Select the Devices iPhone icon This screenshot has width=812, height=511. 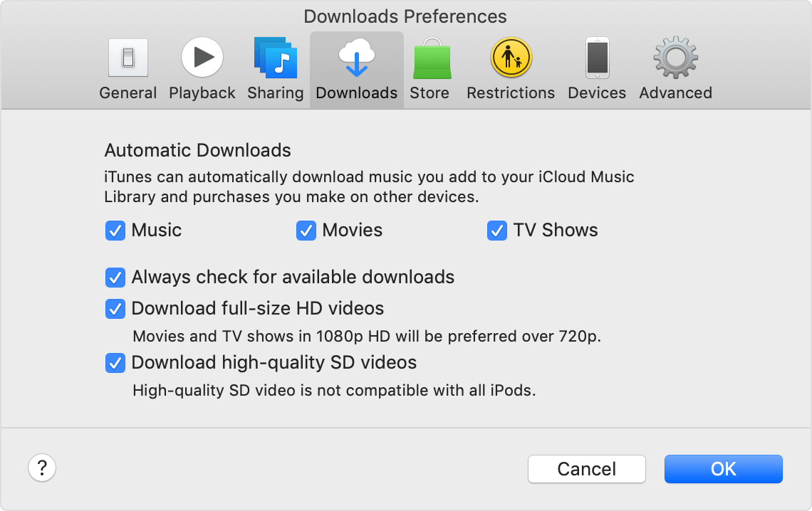[x=597, y=58]
